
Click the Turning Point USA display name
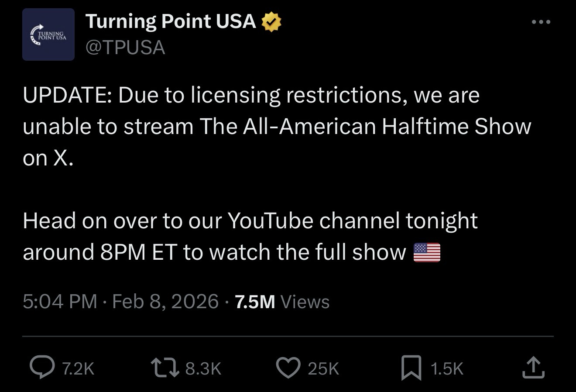coord(171,21)
